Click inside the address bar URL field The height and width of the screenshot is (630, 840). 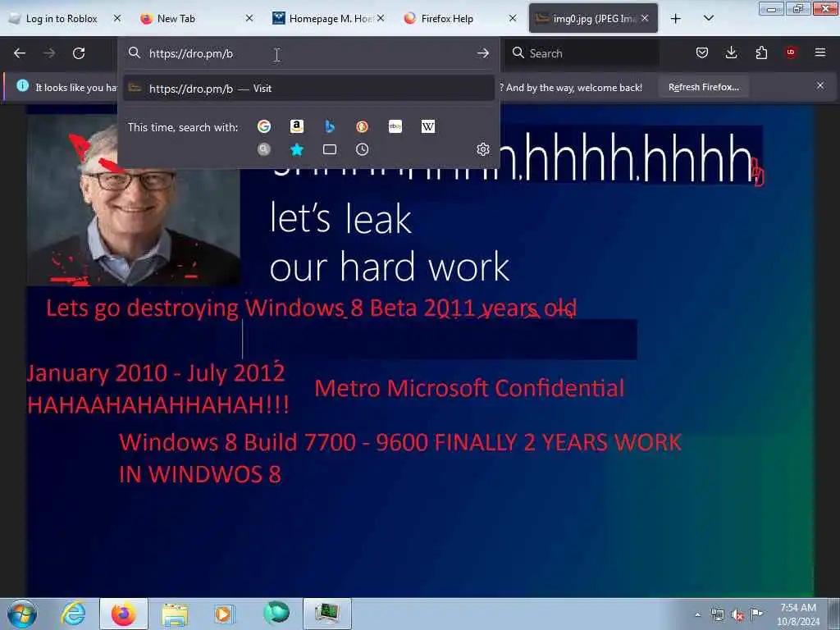pyautogui.click(x=308, y=53)
